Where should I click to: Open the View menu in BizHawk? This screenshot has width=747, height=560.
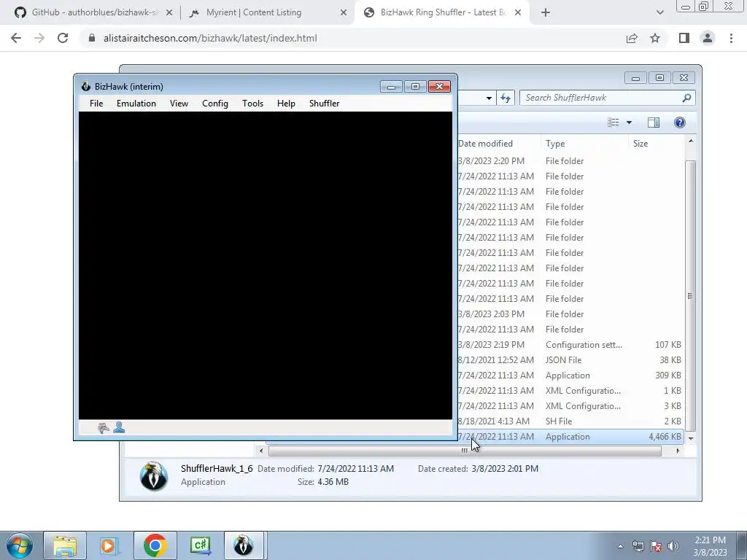pos(179,104)
